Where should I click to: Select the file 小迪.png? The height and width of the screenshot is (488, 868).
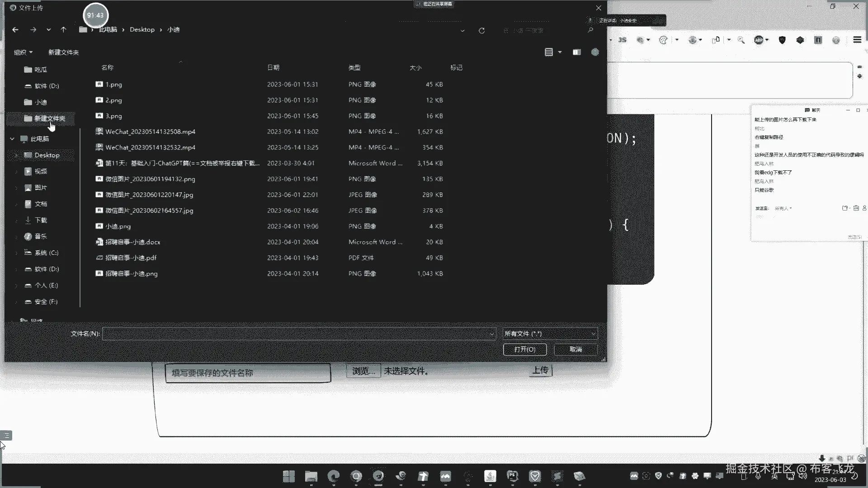pyautogui.click(x=118, y=226)
